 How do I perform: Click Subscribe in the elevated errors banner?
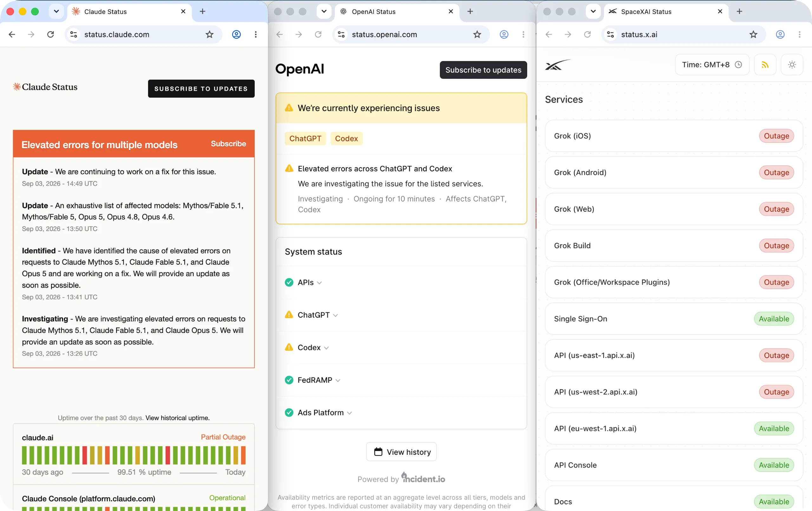tap(228, 144)
